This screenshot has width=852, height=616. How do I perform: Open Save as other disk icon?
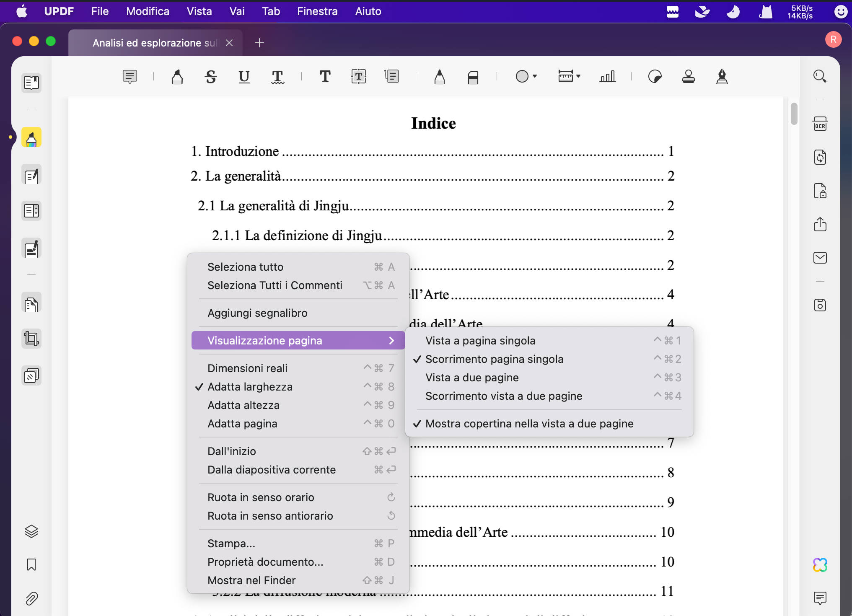point(820,305)
